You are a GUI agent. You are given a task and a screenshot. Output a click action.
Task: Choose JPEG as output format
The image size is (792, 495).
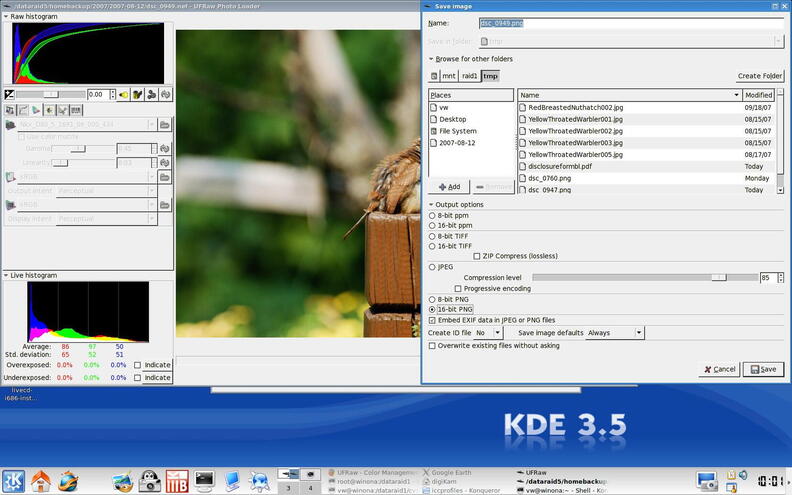coord(432,267)
